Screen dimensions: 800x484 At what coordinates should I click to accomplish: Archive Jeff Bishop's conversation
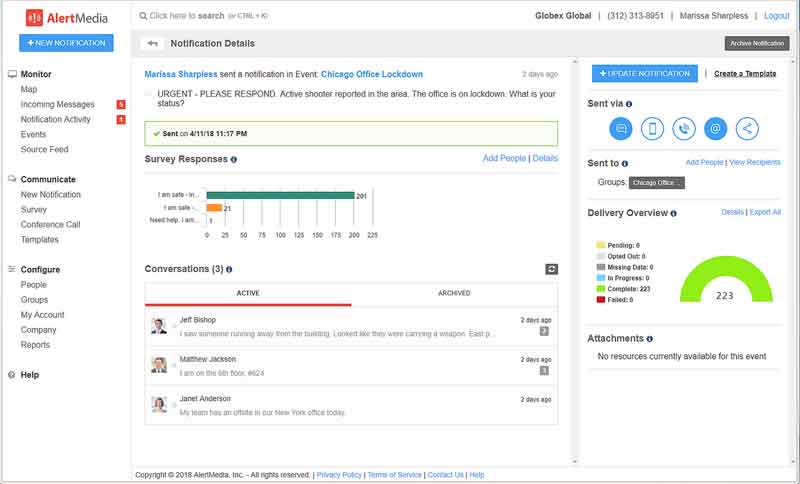(544, 332)
